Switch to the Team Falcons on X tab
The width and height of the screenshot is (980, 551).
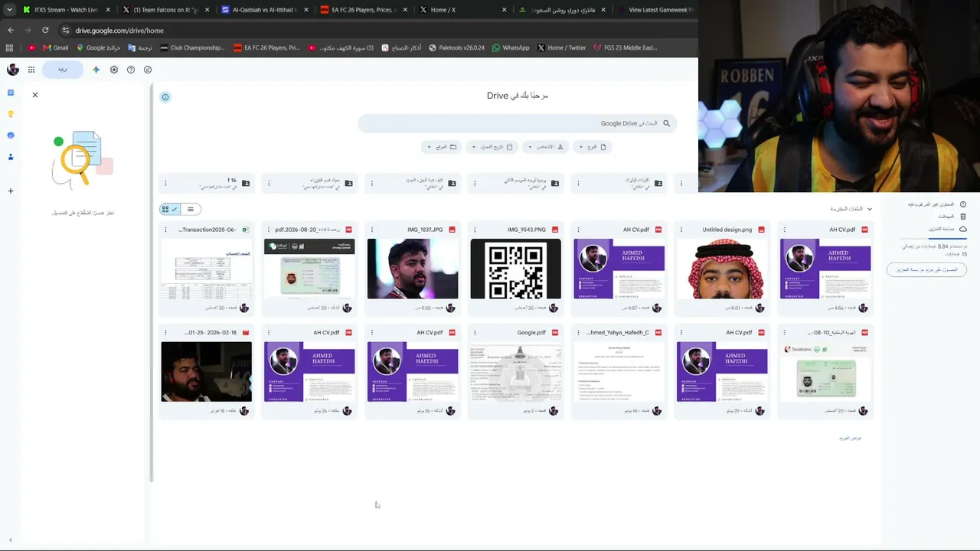click(165, 10)
